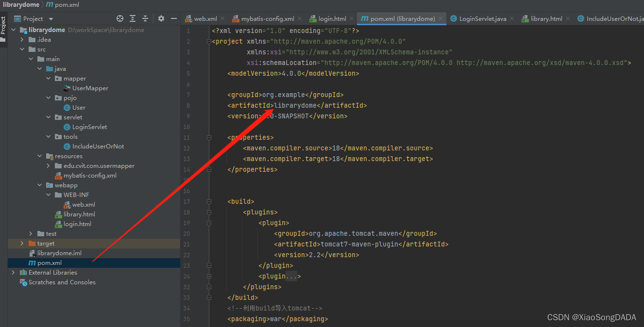Click the org.example groupId text
The height and width of the screenshot is (327, 644).
(x=284, y=95)
